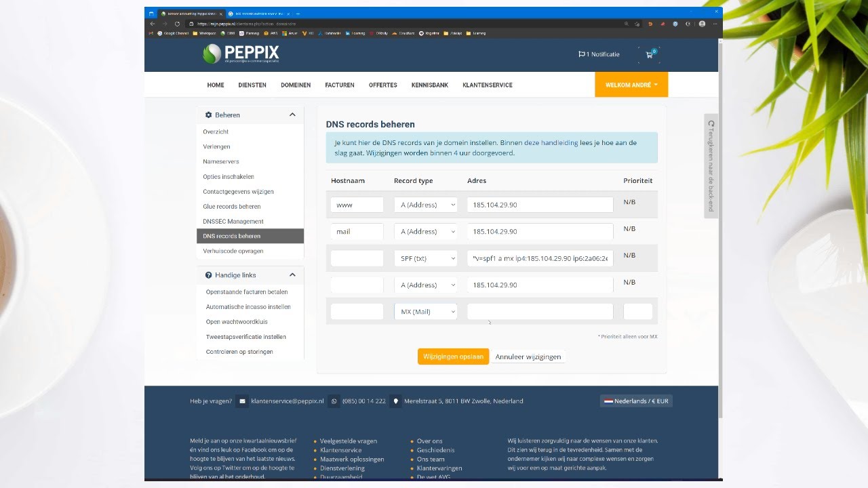Open the Maatwerk oplossingen footer link
Screen dimensions: 868x488
point(352,459)
